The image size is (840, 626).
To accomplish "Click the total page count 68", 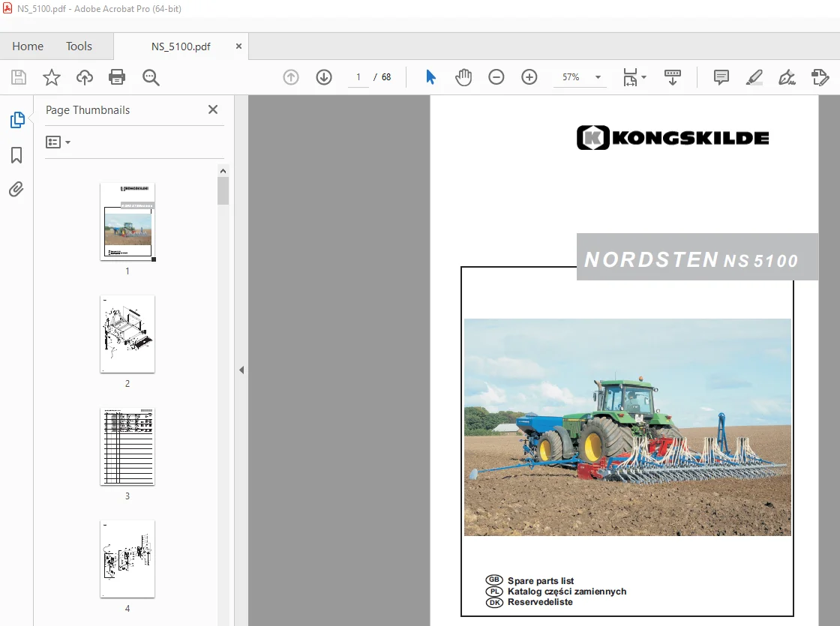I will 386,78.
